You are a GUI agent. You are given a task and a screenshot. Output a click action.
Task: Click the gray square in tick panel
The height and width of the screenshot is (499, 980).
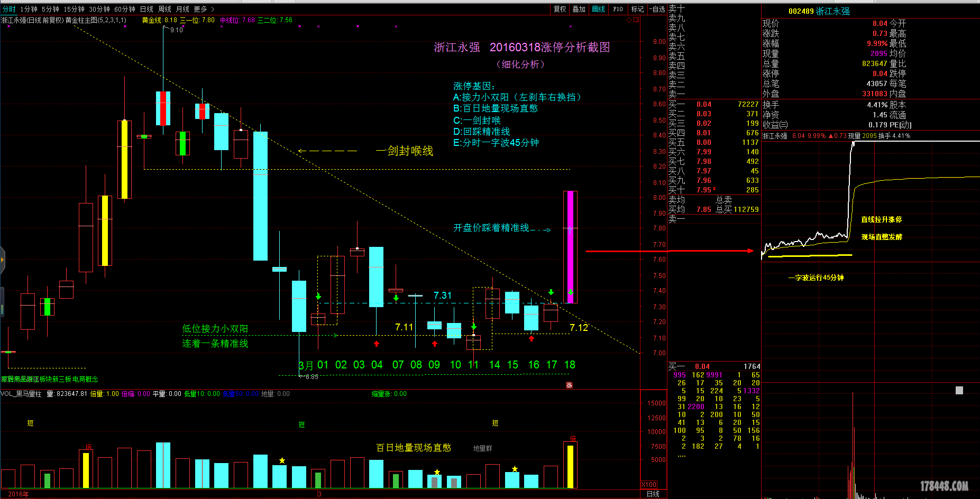[x=959, y=390]
